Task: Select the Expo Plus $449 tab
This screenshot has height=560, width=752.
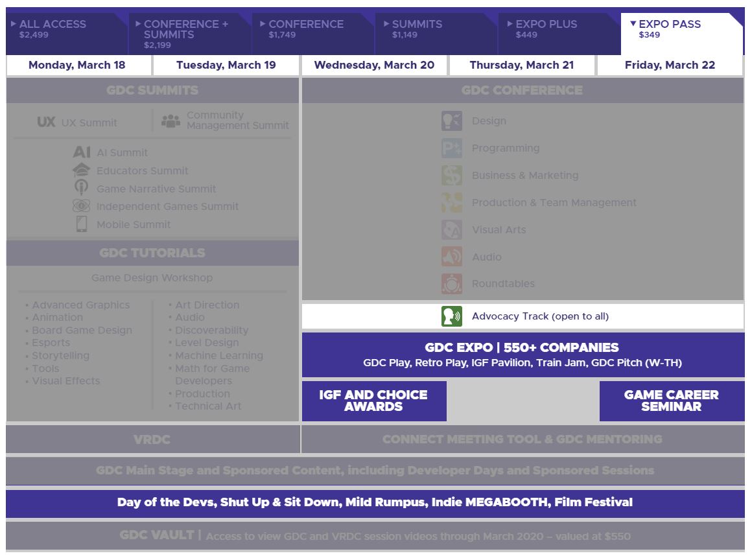Action: (559, 34)
